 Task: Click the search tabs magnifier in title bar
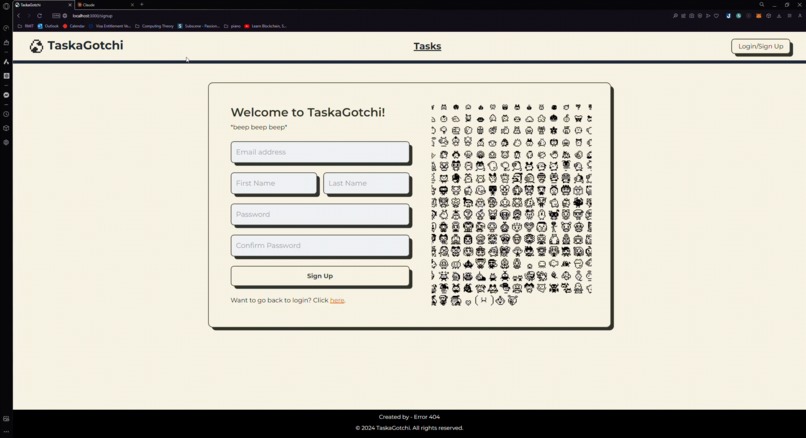coord(761,5)
